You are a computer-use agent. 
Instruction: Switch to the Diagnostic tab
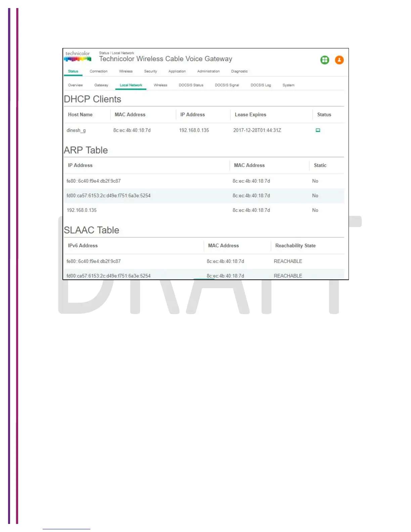pos(239,71)
